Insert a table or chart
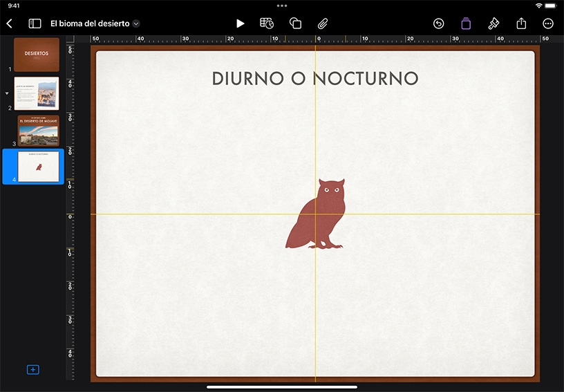The width and height of the screenshot is (564, 392). pos(267,24)
